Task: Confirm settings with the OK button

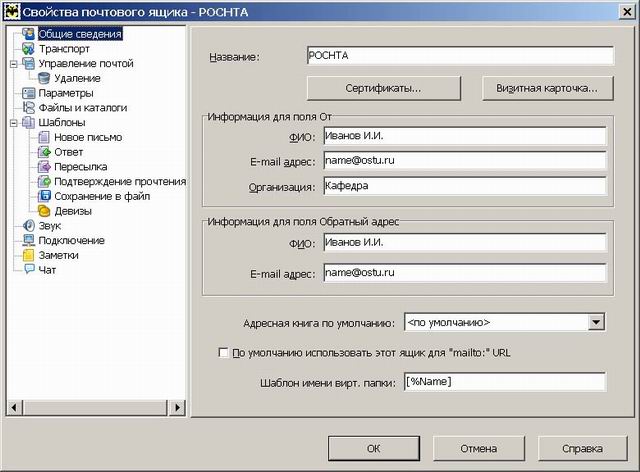Action: (x=372, y=449)
